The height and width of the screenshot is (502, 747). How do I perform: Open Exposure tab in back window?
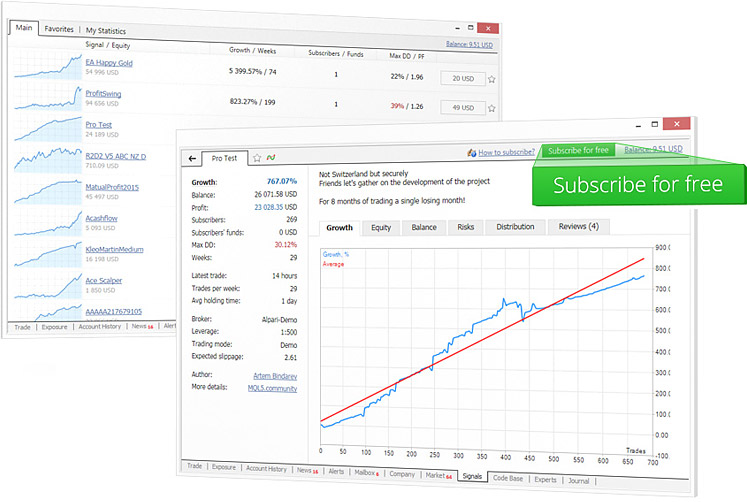click(54, 327)
